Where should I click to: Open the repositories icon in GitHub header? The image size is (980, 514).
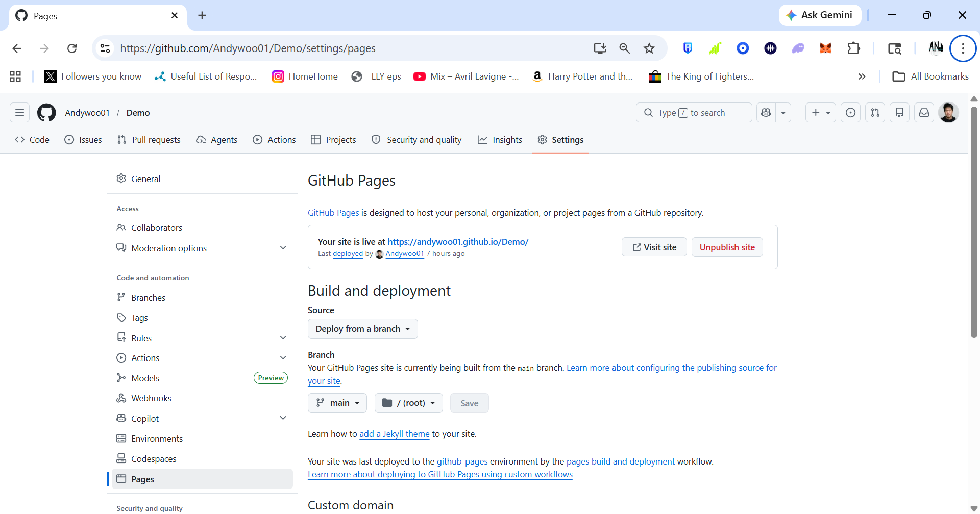point(899,113)
